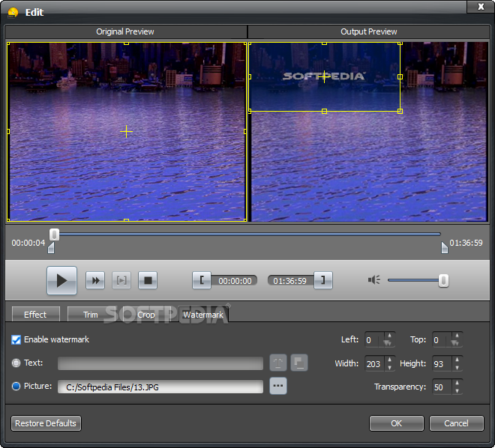Increase the Width value
495x448 pixels.
(389, 360)
